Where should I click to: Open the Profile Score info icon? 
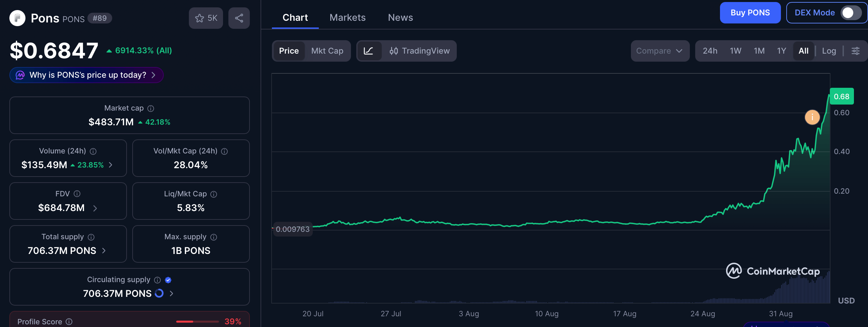pyautogui.click(x=69, y=322)
